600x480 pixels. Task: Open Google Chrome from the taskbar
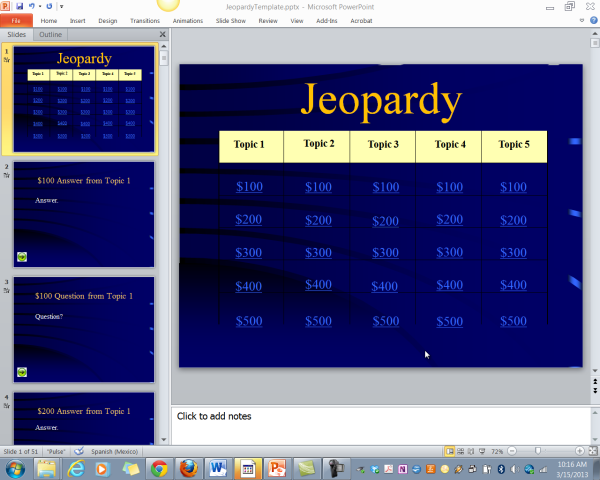pos(159,468)
